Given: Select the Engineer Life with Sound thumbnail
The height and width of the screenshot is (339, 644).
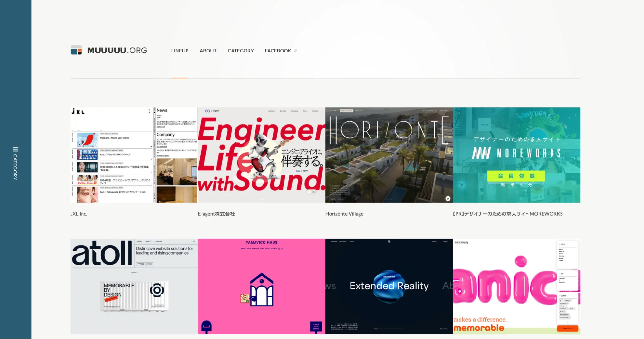Looking at the screenshot, I should click(262, 155).
